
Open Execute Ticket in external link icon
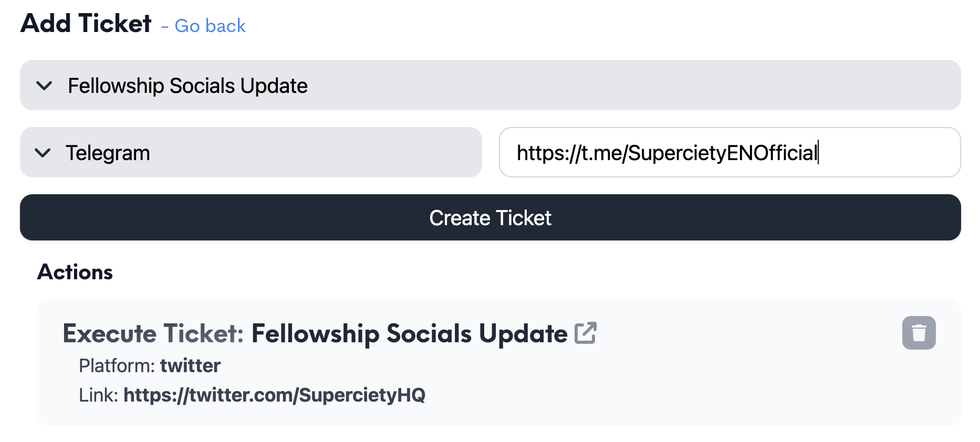pos(586,333)
